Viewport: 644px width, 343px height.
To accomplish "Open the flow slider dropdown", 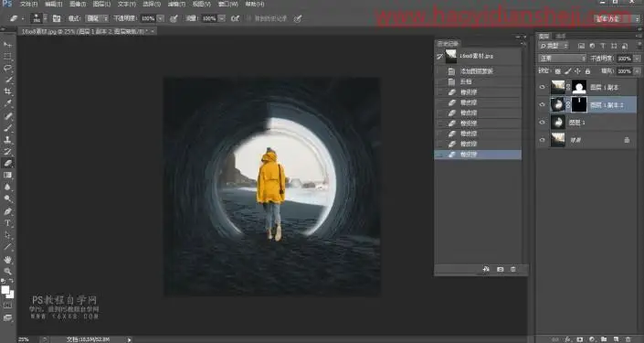I will [222, 18].
